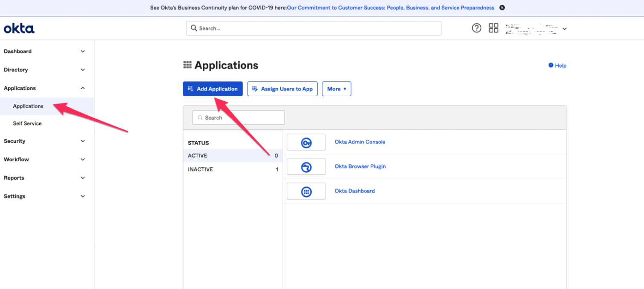The image size is (644, 289).
Task: Open the Okta Browser Plugin link
Action: (x=360, y=166)
